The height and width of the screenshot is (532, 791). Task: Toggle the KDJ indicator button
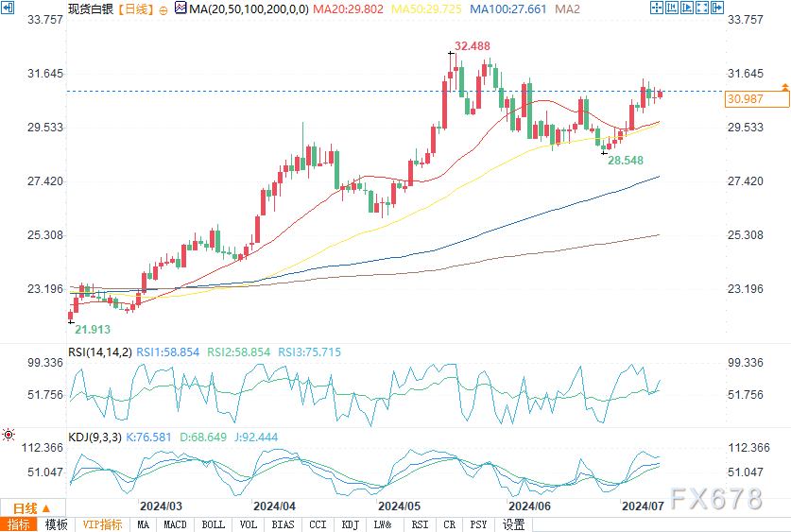(350, 525)
